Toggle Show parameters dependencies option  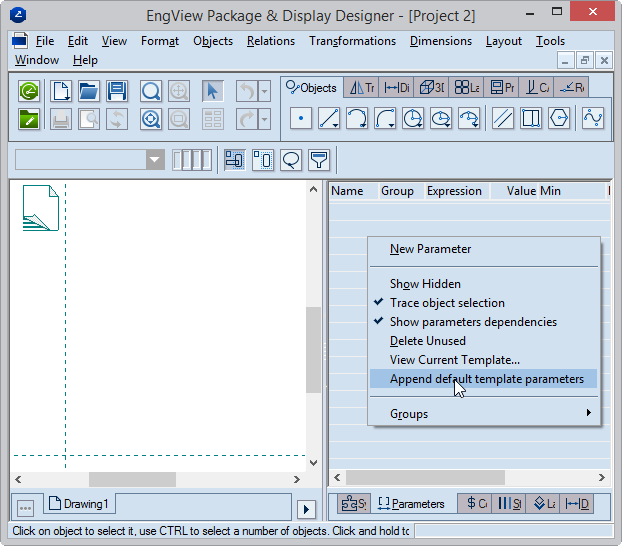tap(473, 322)
